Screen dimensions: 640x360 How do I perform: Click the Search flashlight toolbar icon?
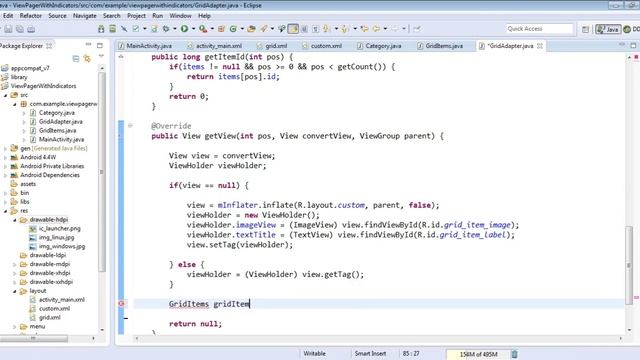[264, 29]
